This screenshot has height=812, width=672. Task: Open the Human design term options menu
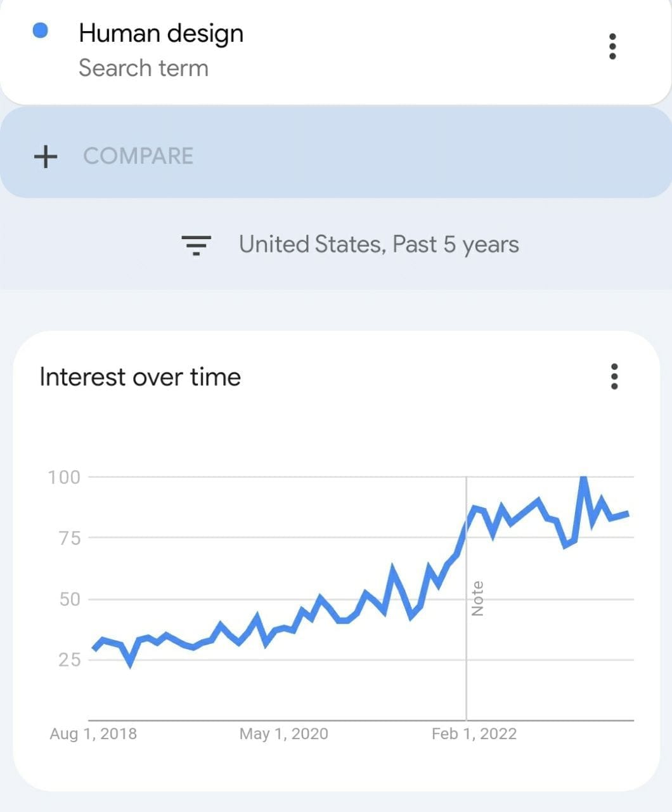(612, 47)
